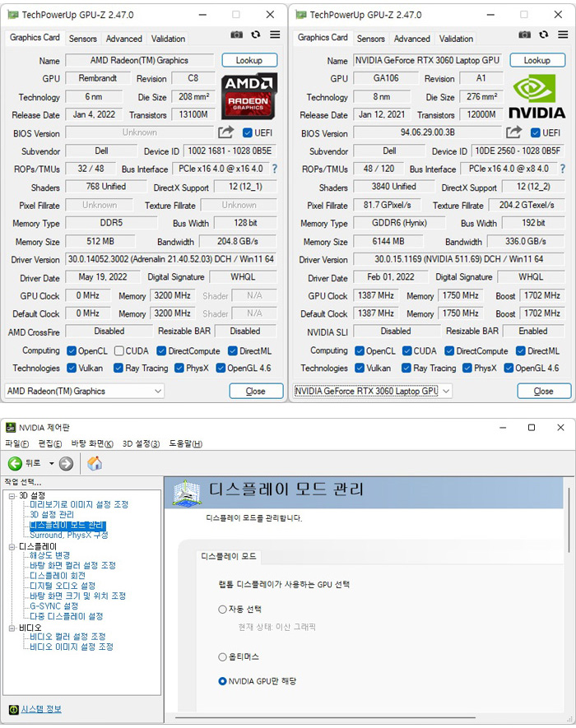The image size is (576, 728).
Task: Open the 바탕 화면(K) menu
Action: tap(92, 444)
